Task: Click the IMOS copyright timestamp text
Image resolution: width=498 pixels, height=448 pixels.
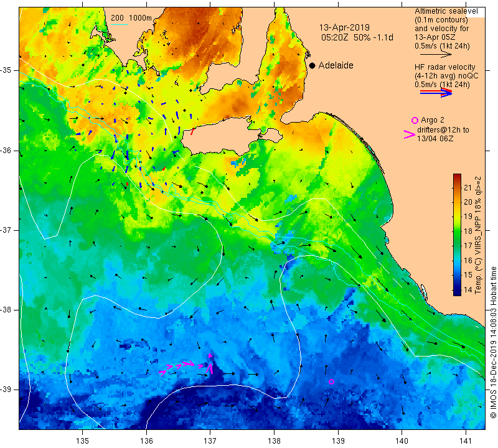Action: click(493, 342)
